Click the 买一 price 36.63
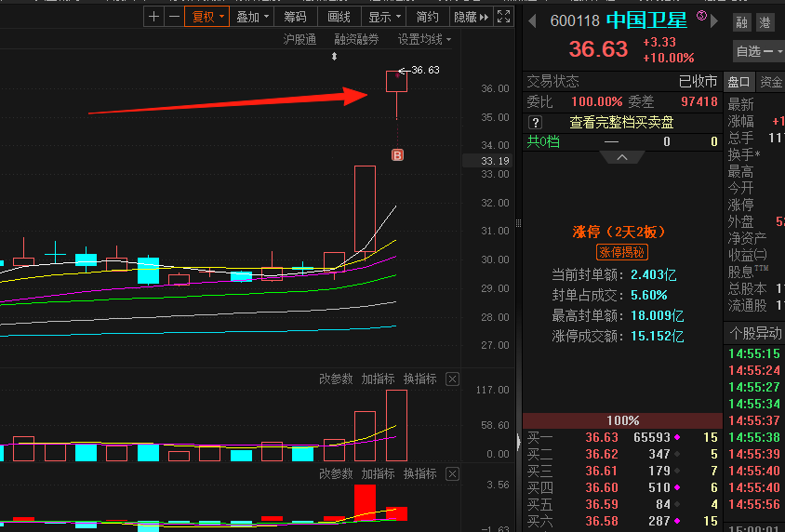785x532 pixels. [602, 437]
